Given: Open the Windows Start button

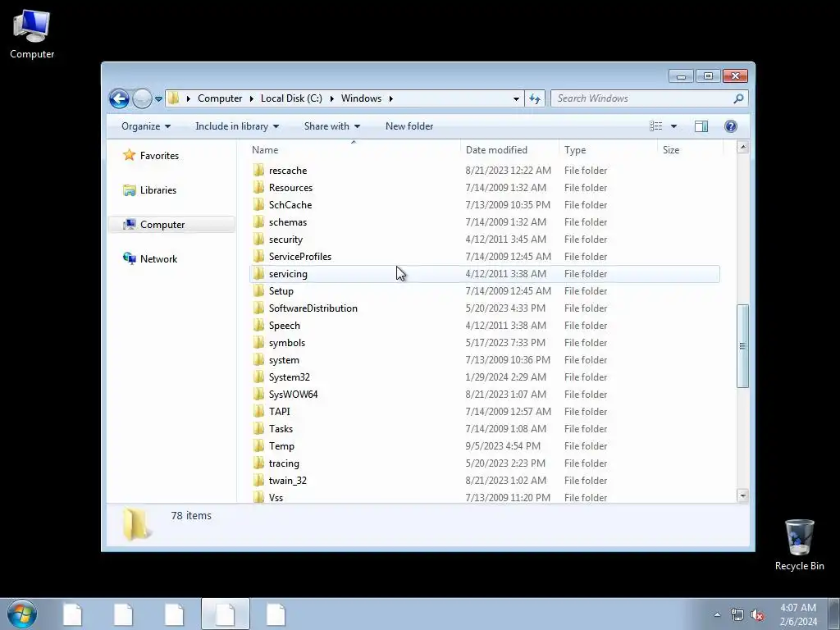Looking at the screenshot, I should 22,614.
